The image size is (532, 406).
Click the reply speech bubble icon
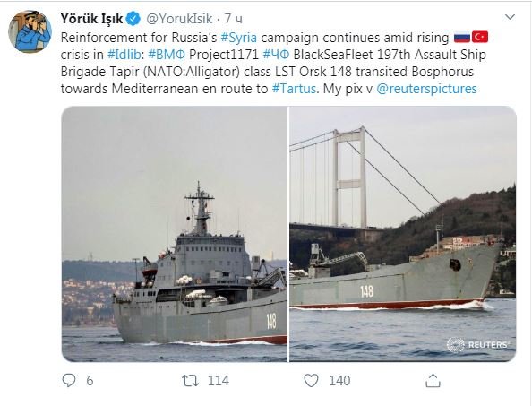click(69, 381)
